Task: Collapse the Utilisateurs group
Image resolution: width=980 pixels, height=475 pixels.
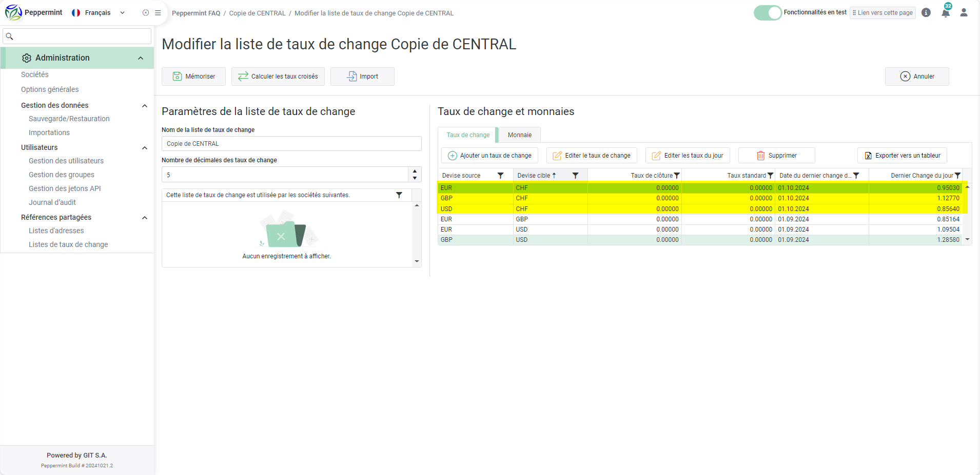Action: (145, 148)
